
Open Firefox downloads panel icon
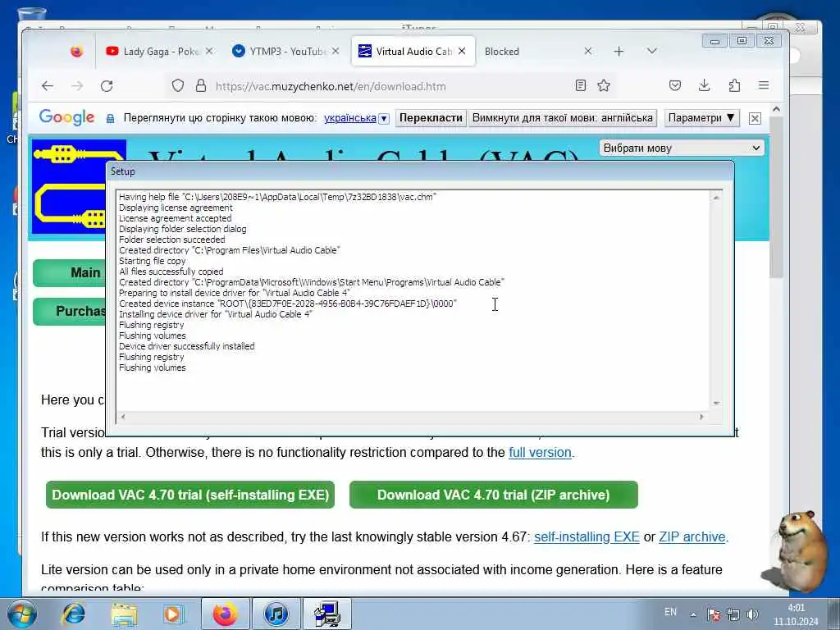click(x=705, y=85)
